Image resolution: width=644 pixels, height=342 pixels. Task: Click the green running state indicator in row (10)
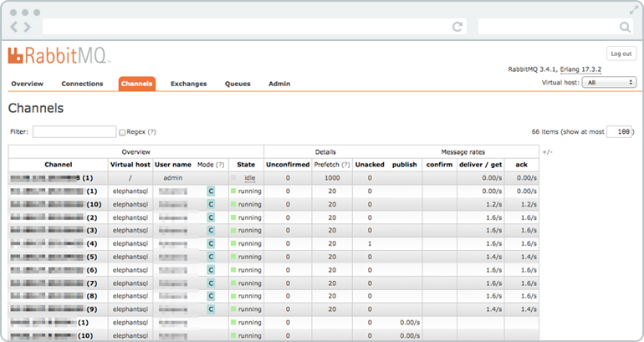tap(233, 204)
